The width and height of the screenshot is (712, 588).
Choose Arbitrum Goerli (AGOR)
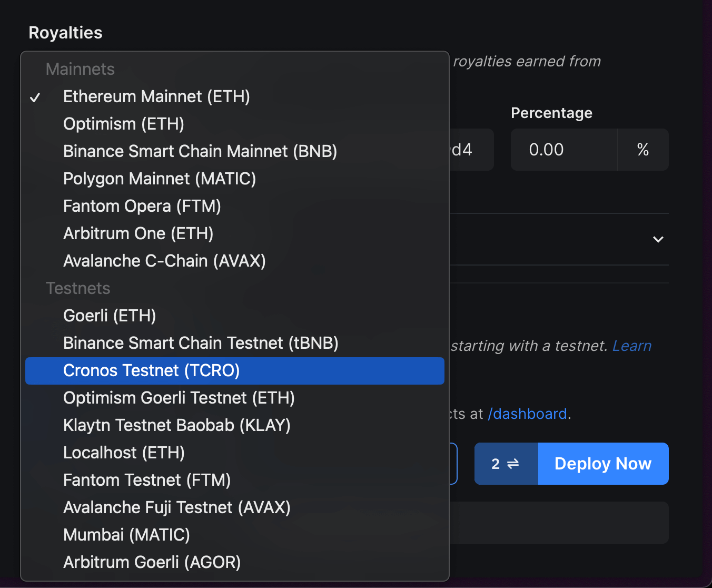[x=152, y=562]
